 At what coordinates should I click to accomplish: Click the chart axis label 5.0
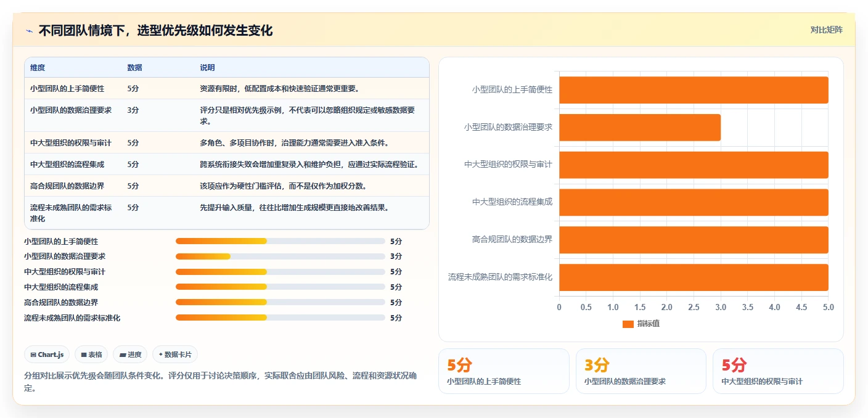click(828, 307)
